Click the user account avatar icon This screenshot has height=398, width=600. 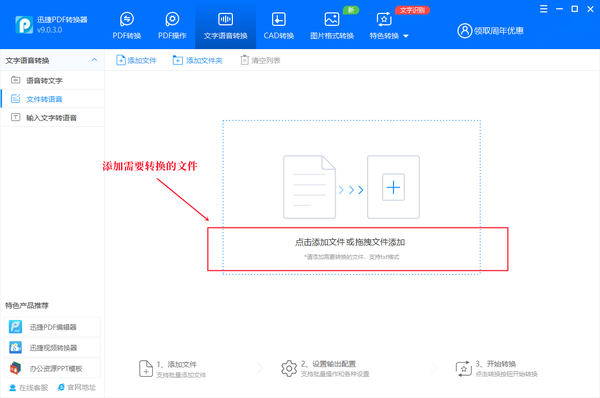(x=465, y=31)
